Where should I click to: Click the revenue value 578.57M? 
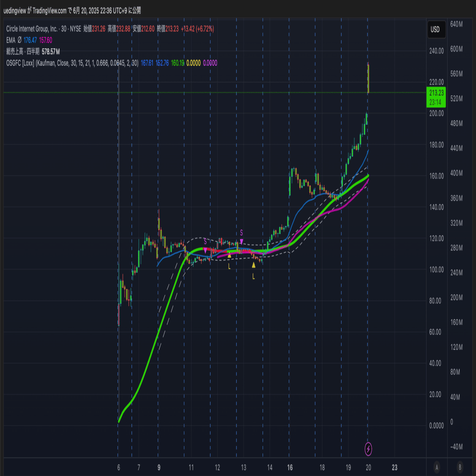coord(51,52)
